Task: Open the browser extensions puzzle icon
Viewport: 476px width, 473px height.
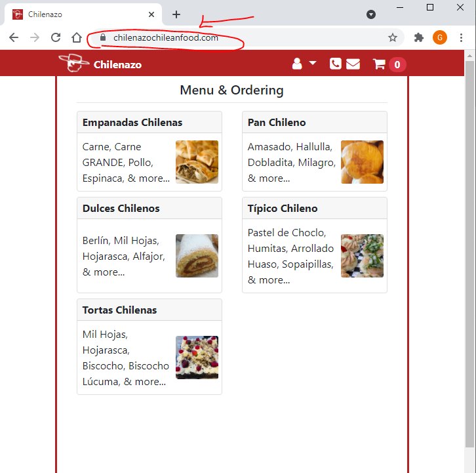Action: [419, 37]
